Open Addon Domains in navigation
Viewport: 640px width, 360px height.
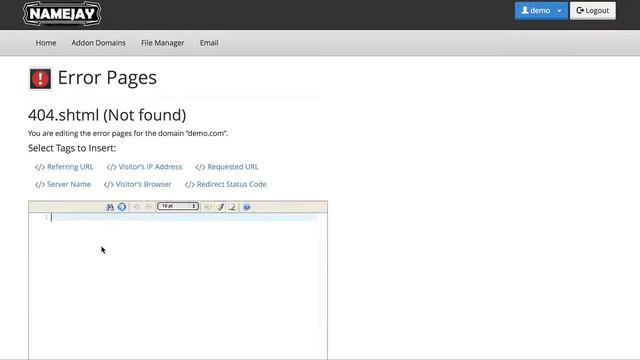pos(98,43)
